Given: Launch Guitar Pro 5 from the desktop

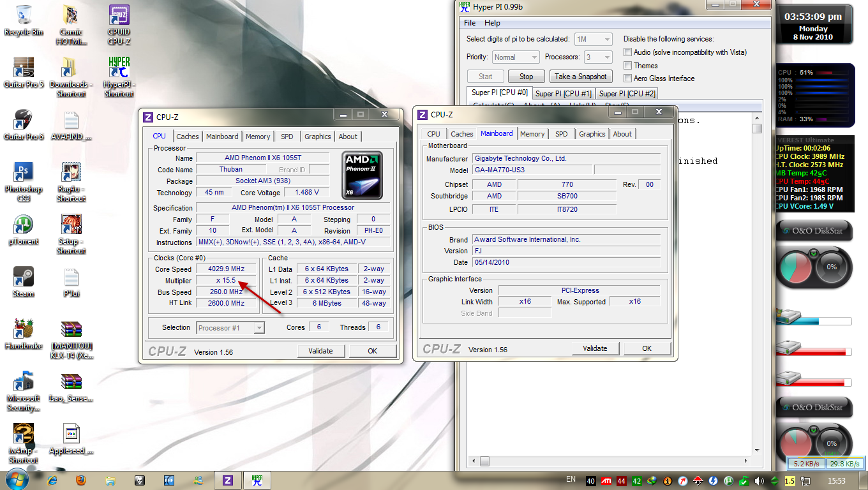Looking at the screenshot, I should (24, 72).
